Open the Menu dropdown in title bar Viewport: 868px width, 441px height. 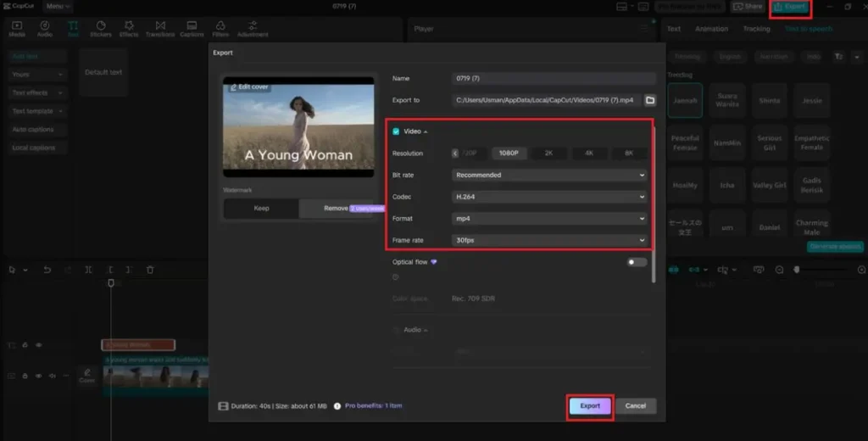[x=57, y=7]
